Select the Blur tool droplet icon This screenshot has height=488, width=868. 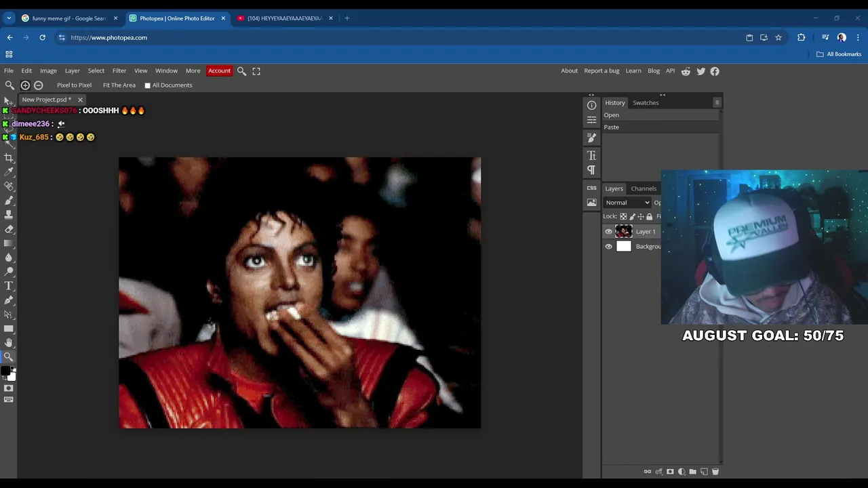pos(9,258)
